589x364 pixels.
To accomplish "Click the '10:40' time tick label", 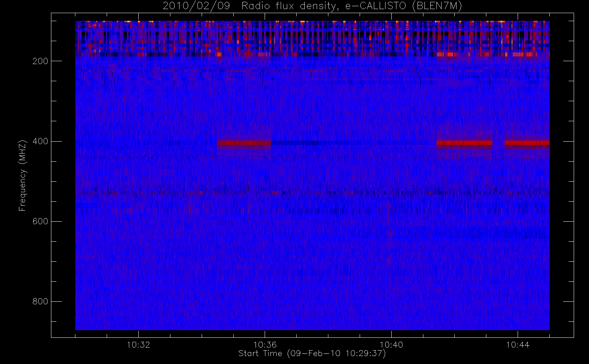I will (x=391, y=345).
